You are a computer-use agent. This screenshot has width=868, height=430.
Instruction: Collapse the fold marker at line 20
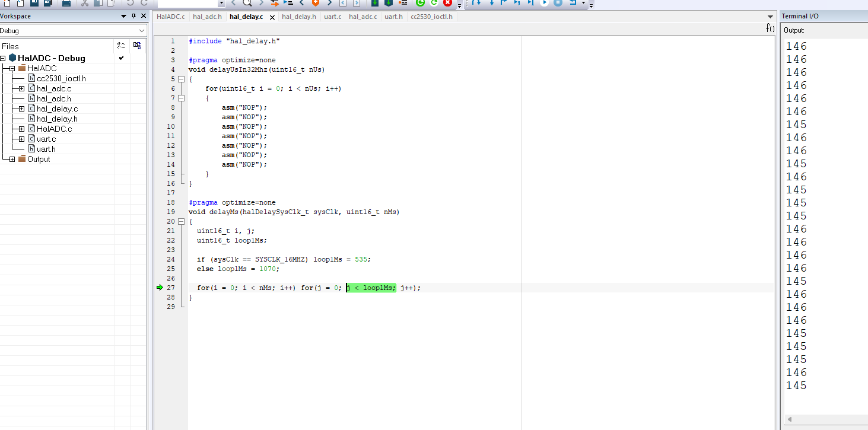click(x=182, y=221)
